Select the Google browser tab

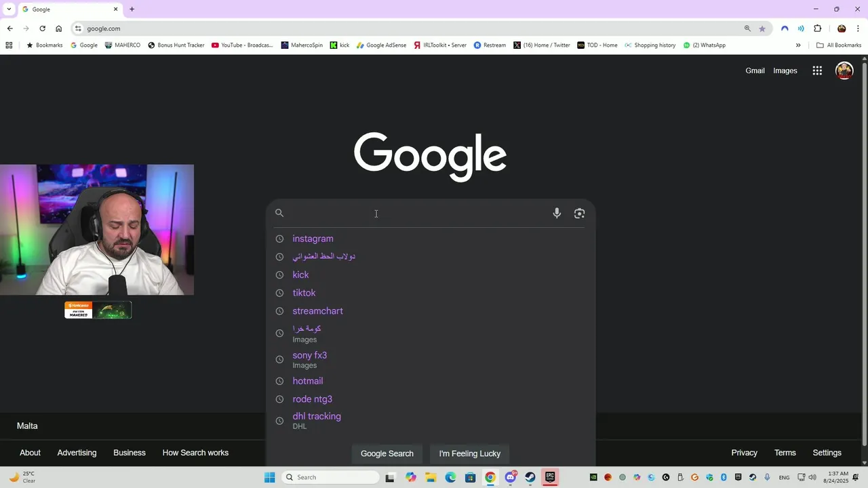[70, 9]
